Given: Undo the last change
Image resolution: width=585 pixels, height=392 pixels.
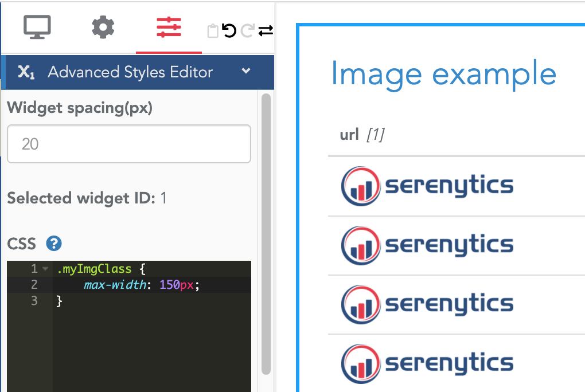Looking at the screenshot, I should point(229,30).
